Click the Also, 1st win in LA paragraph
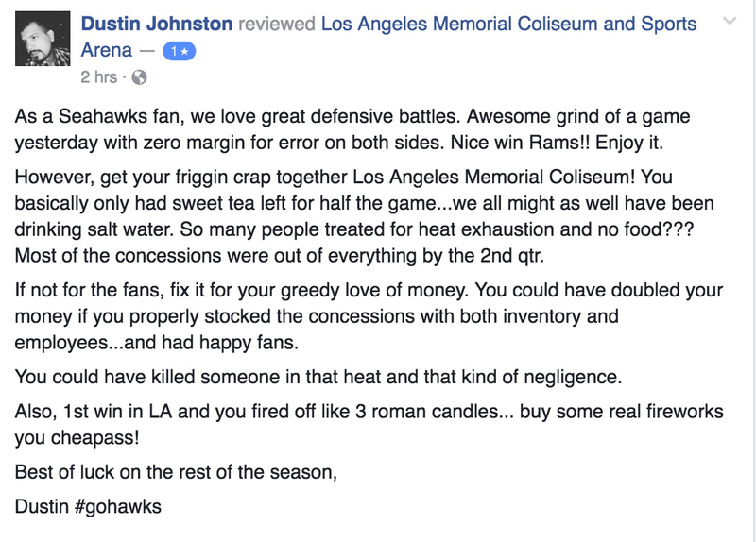This screenshot has width=756, height=542. 369,425
